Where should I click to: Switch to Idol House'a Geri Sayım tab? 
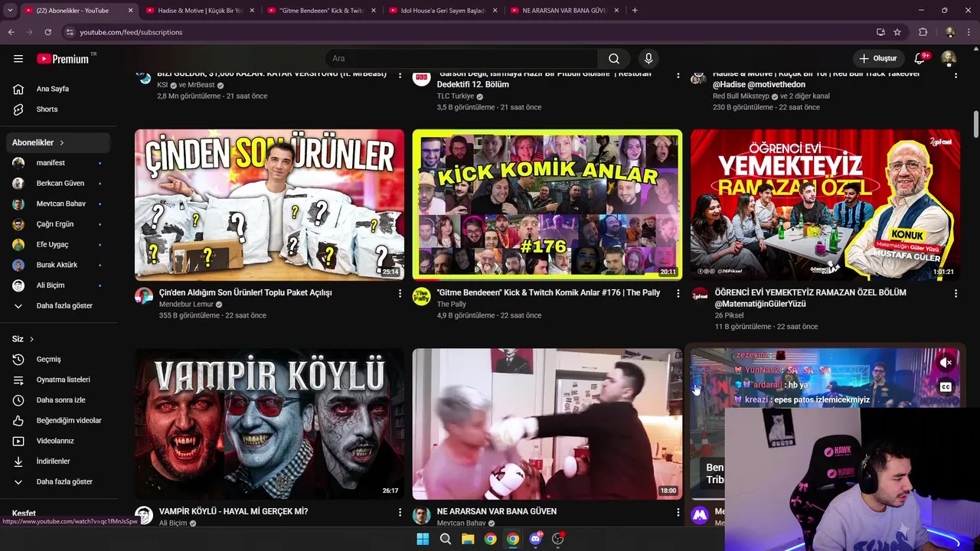[x=444, y=11]
